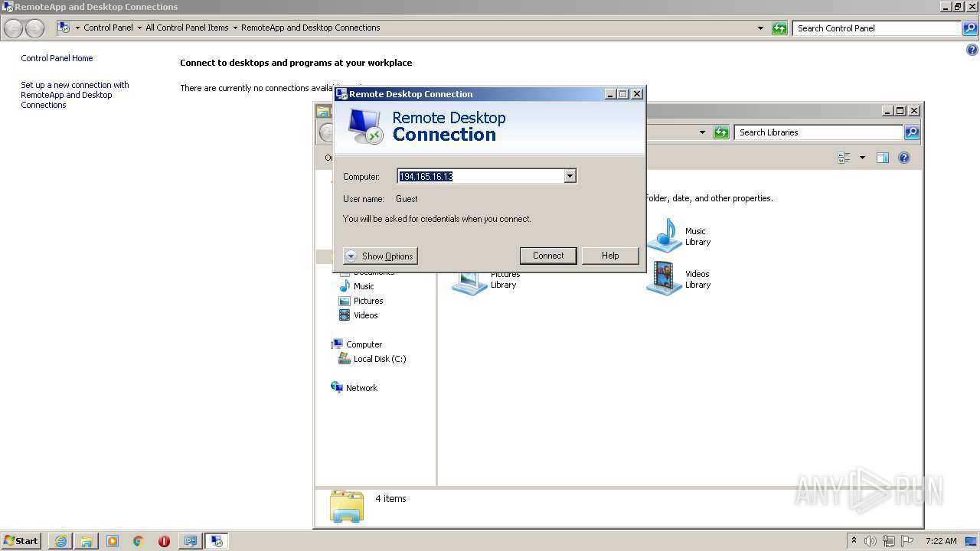The width and height of the screenshot is (980, 551).
Task: Click the network tray icon
Action: 889,541
